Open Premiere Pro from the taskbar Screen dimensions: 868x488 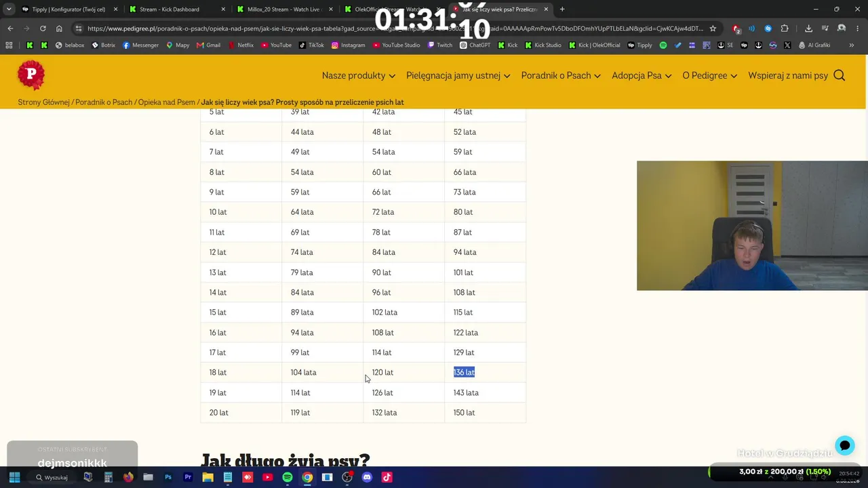coord(188,477)
